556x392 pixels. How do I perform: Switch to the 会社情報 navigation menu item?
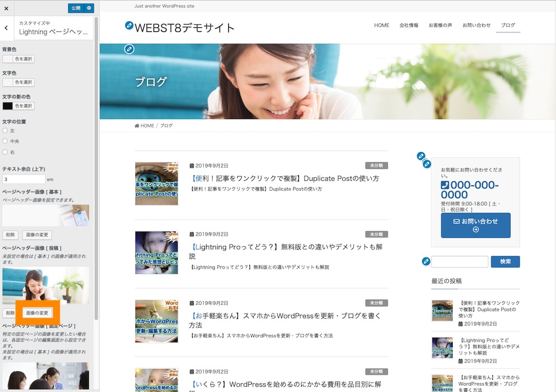410,25
